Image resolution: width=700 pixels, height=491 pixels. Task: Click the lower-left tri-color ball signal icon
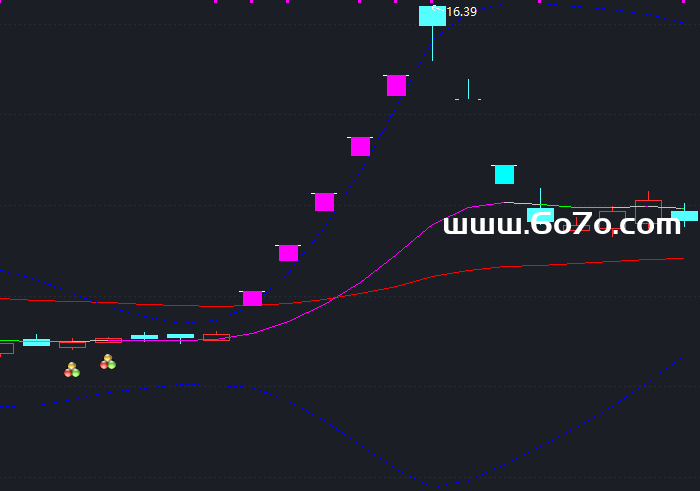click(x=72, y=370)
